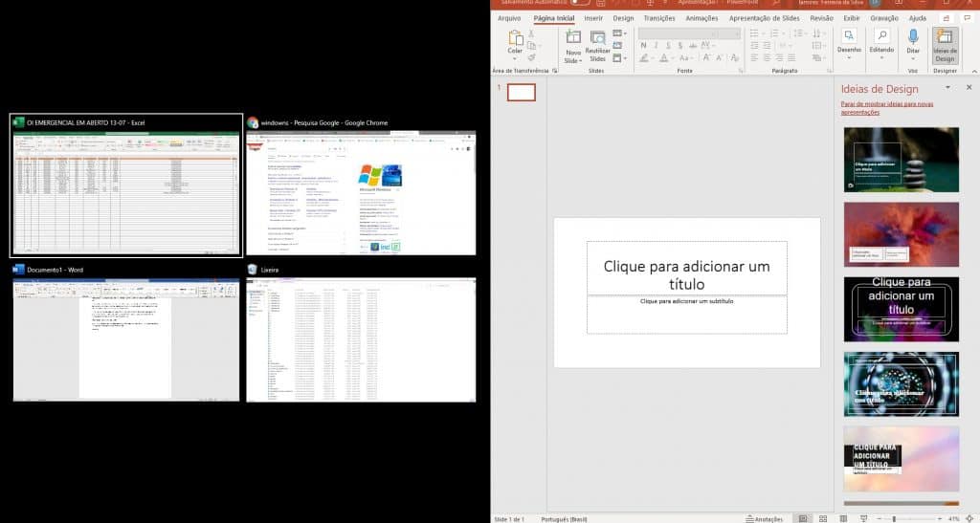Open the slide layout dropdown
The height and width of the screenshot is (523, 980).
[x=619, y=33]
